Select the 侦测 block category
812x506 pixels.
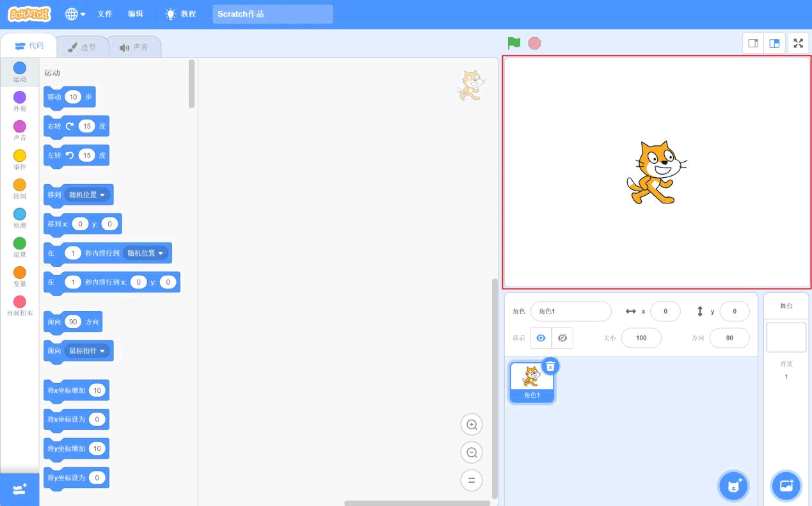(20, 219)
